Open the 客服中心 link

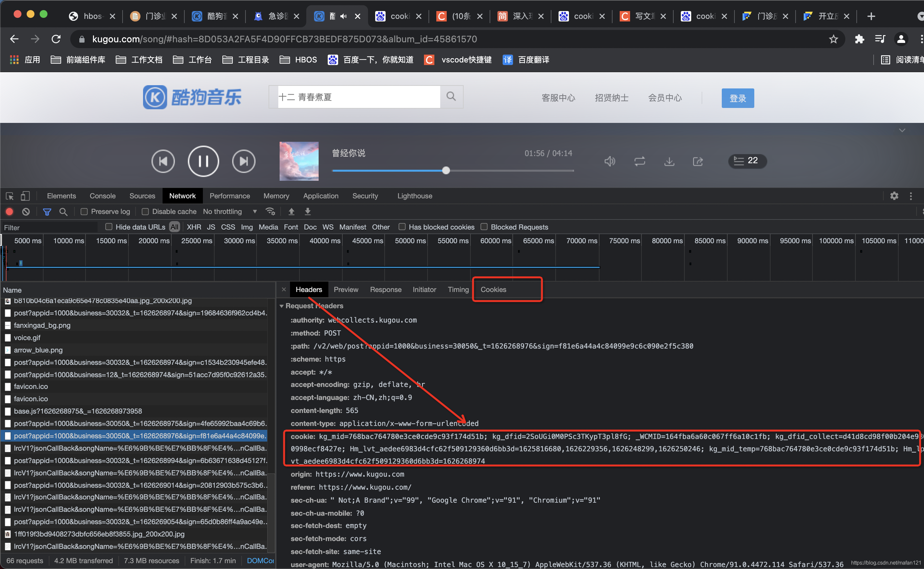[558, 98]
